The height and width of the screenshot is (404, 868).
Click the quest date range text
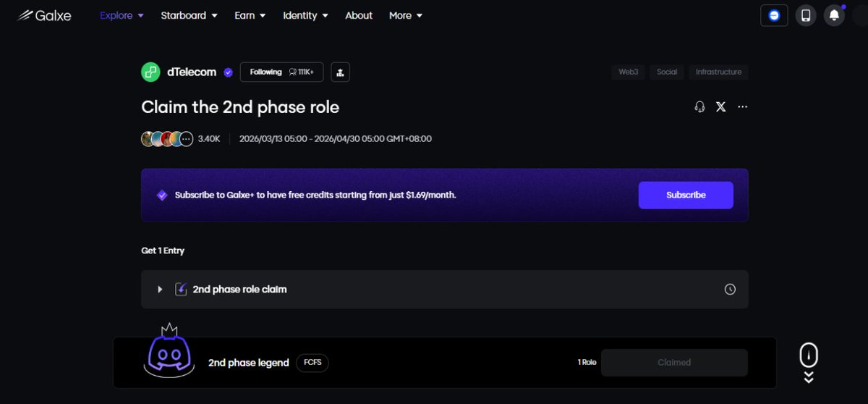click(336, 138)
